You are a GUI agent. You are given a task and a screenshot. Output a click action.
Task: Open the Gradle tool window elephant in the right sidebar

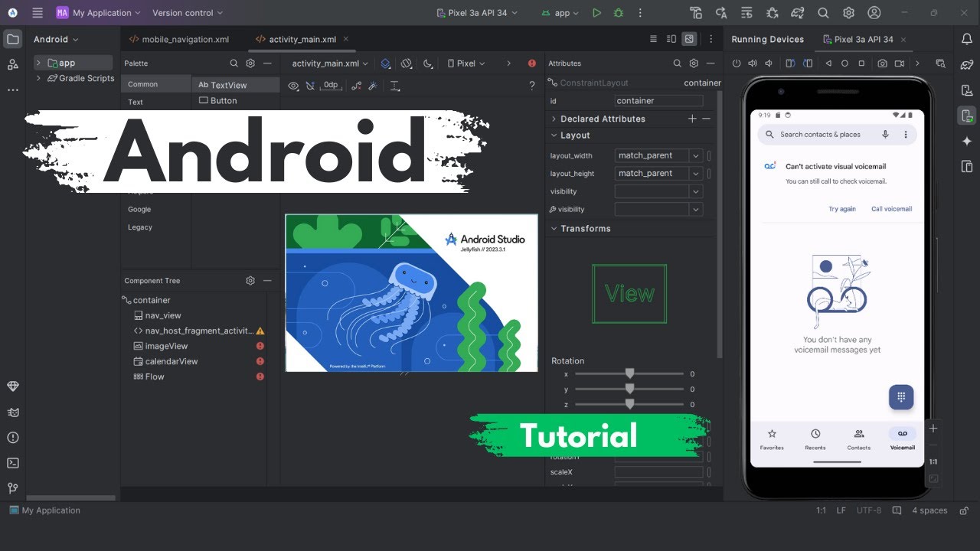coord(967,65)
